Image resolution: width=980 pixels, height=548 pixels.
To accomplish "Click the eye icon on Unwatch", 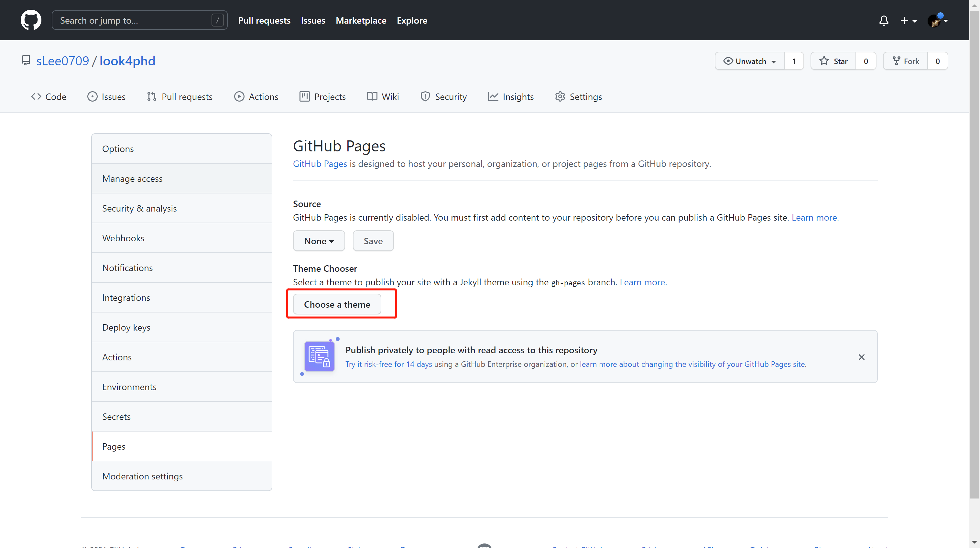I will pos(728,61).
